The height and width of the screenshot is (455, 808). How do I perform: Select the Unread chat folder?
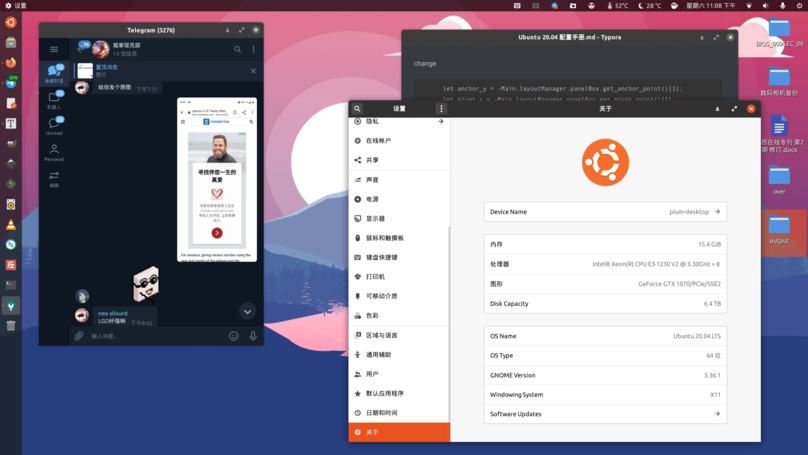(54, 126)
